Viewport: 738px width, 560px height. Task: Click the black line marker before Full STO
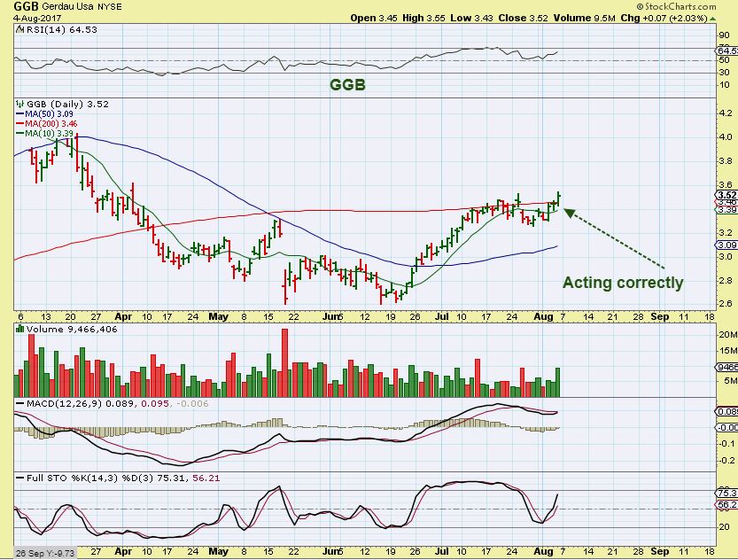(x=20, y=478)
